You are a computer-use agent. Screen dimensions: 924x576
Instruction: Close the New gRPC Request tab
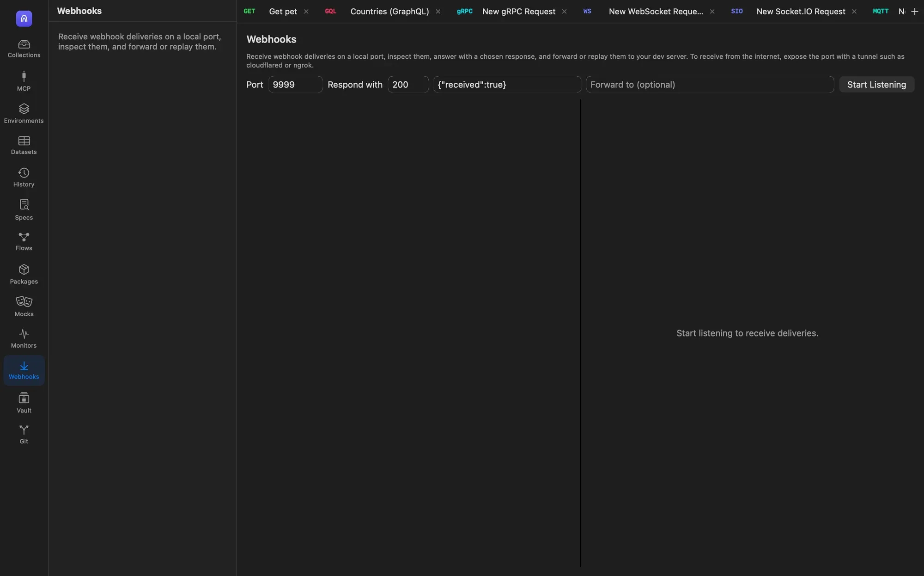pyautogui.click(x=564, y=12)
